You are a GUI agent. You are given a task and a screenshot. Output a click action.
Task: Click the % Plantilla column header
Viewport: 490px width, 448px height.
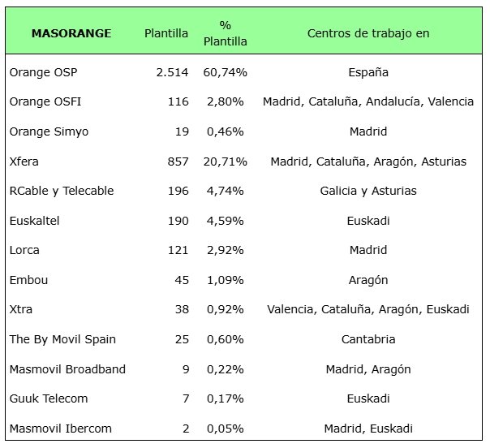point(226,33)
